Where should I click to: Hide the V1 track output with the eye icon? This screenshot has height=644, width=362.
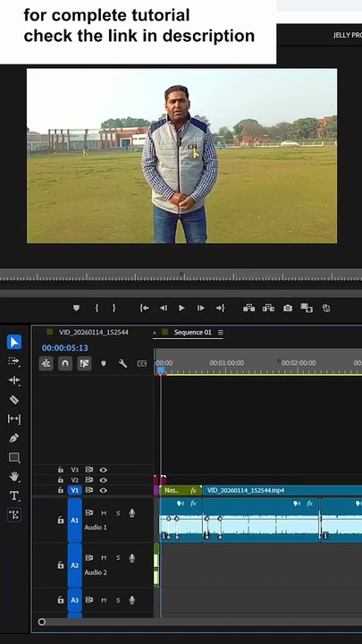(x=103, y=490)
